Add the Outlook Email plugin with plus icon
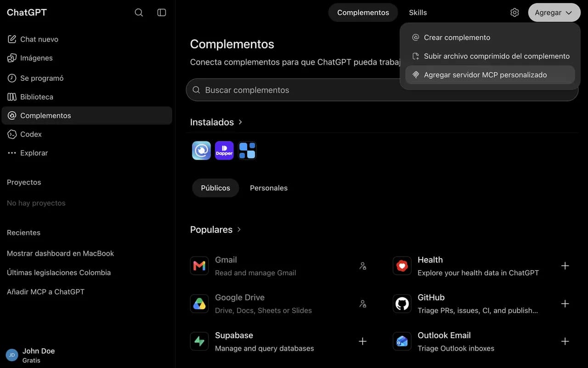The width and height of the screenshot is (588, 368). pyautogui.click(x=565, y=341)
